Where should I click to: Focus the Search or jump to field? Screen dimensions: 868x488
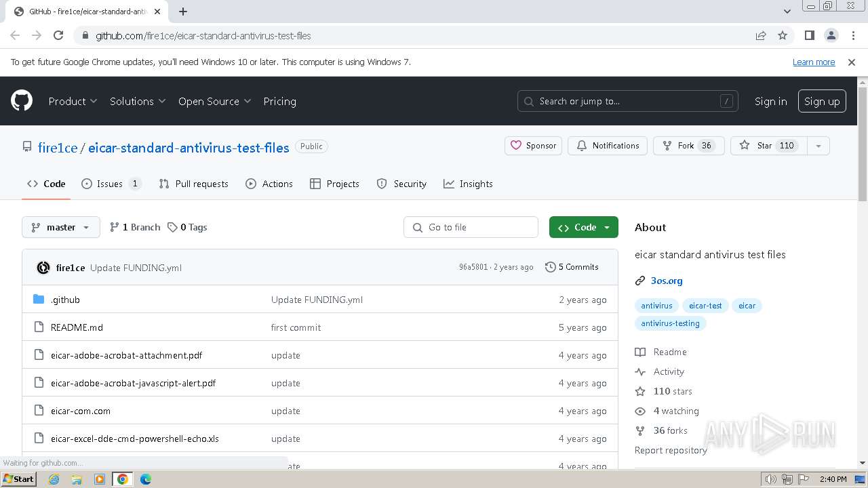coord(627,101)
